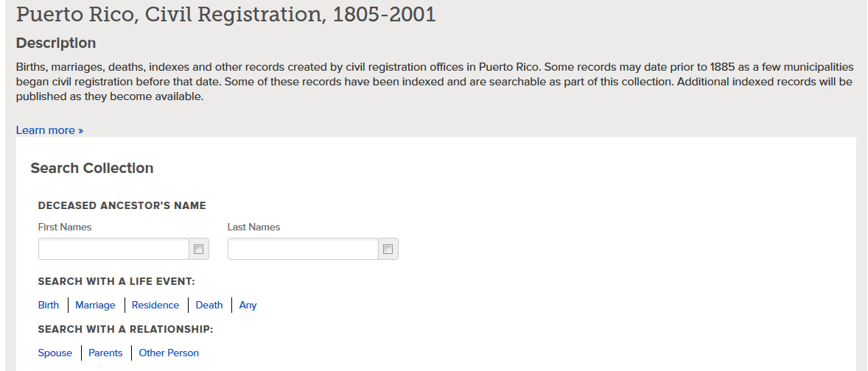Image resolution: width=868 pixels, height=371 pixels.
Task: Choose the Any life event option
Action: 248,305
